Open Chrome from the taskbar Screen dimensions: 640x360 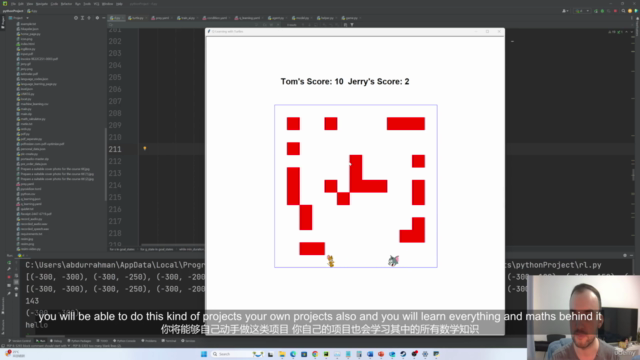coord(315,354)
